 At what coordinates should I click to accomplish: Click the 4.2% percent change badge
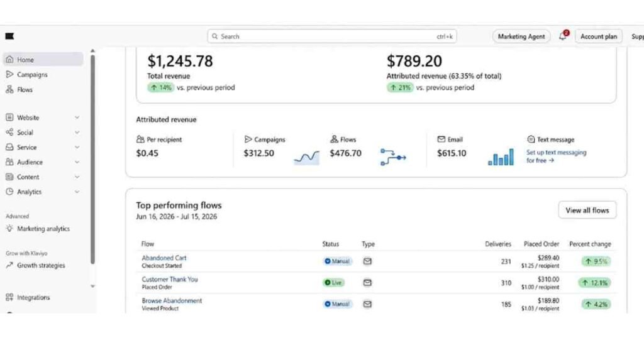596,304
